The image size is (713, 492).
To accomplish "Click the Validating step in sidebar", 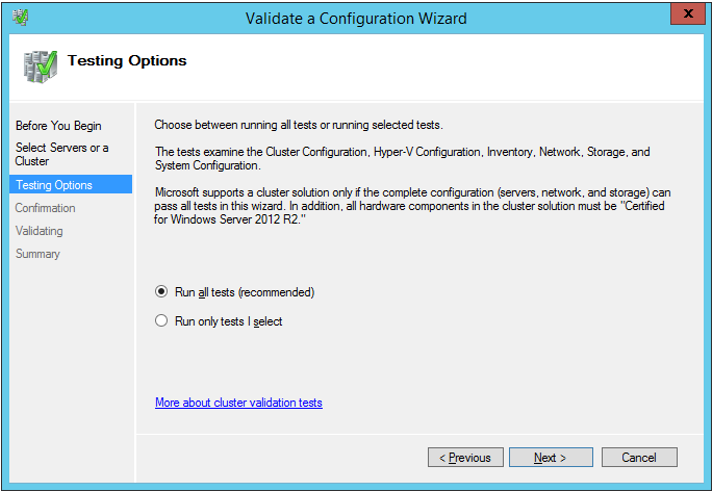I will (39, 231).
